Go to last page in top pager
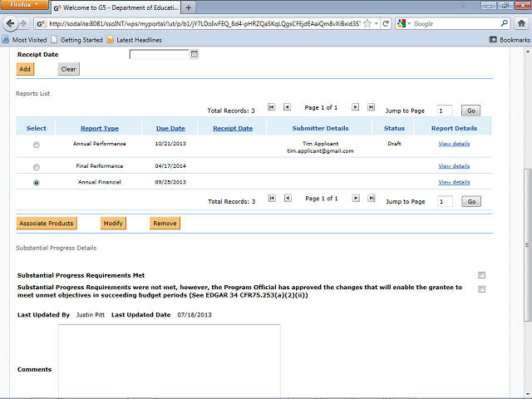The width and height of the screenshot is (532, 399). tap(372, 107)
